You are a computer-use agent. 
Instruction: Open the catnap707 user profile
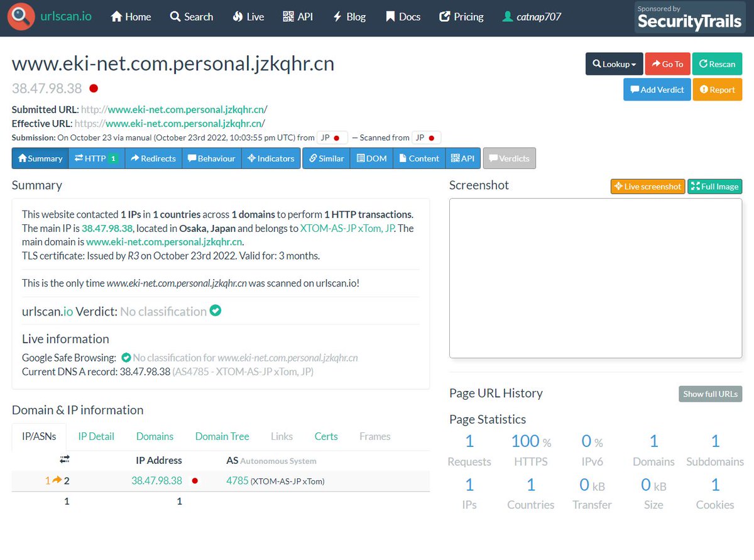[532, 17]
